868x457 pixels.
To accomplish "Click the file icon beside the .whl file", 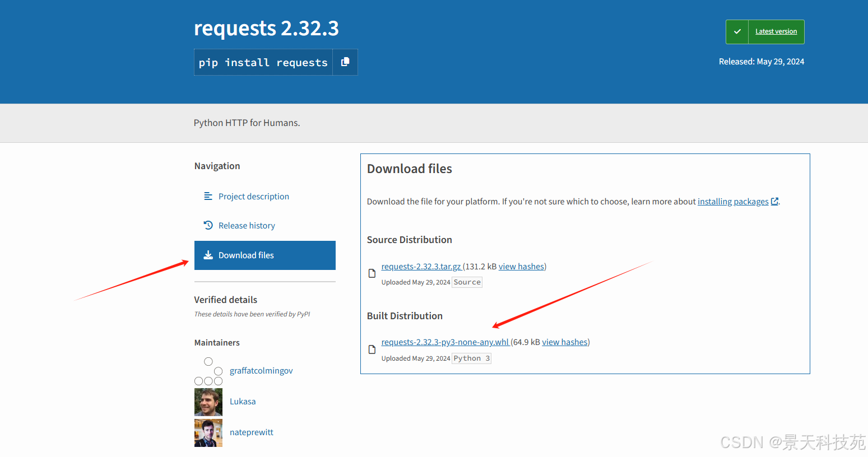I will pos(372,349).
